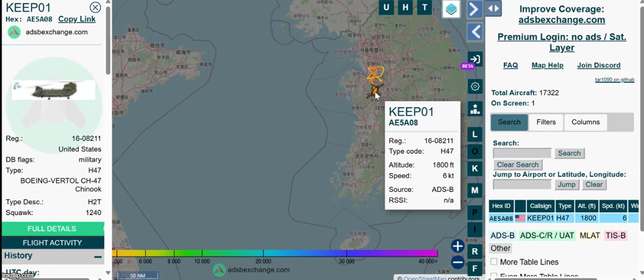Zoom in with the plus icon
This screenshot has width=644, height=280.
click(x=458, y=246)
